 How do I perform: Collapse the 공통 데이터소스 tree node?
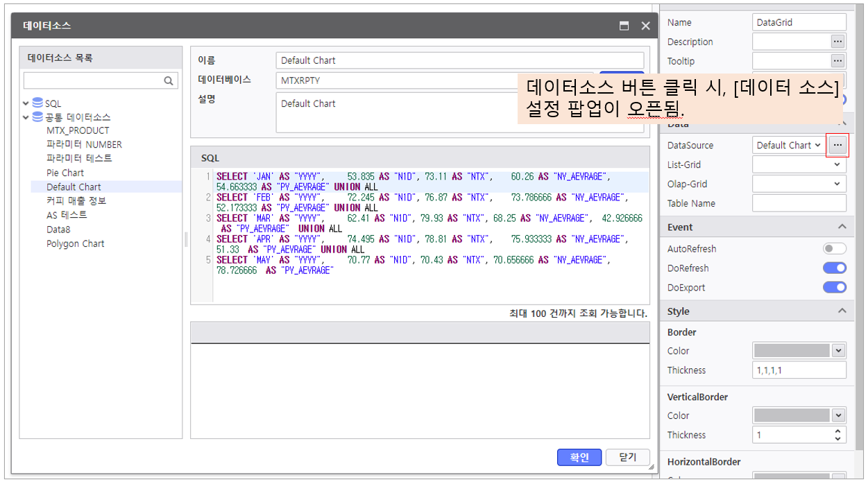coord(26,117)
